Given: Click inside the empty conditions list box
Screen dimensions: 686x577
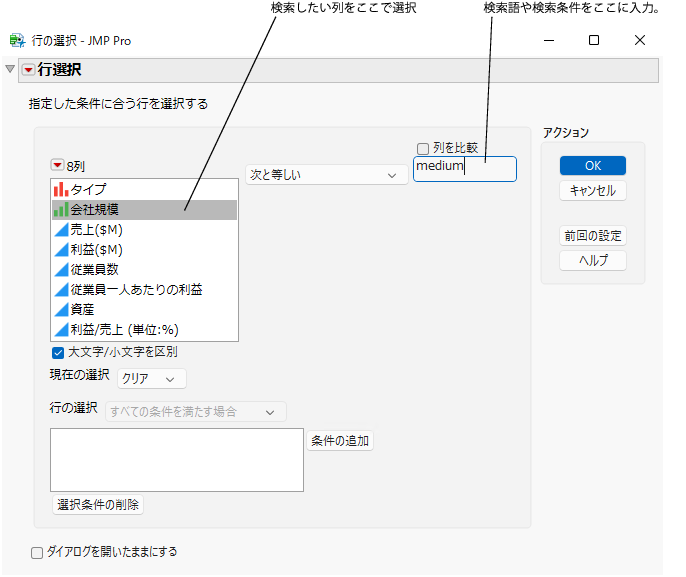Looking at the screenshot, I should click(177, 460).
